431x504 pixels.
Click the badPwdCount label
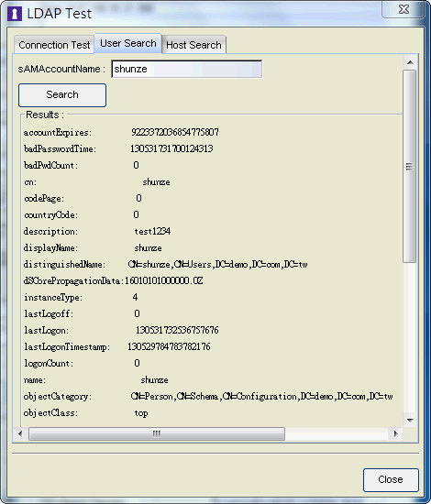[50, 165]
